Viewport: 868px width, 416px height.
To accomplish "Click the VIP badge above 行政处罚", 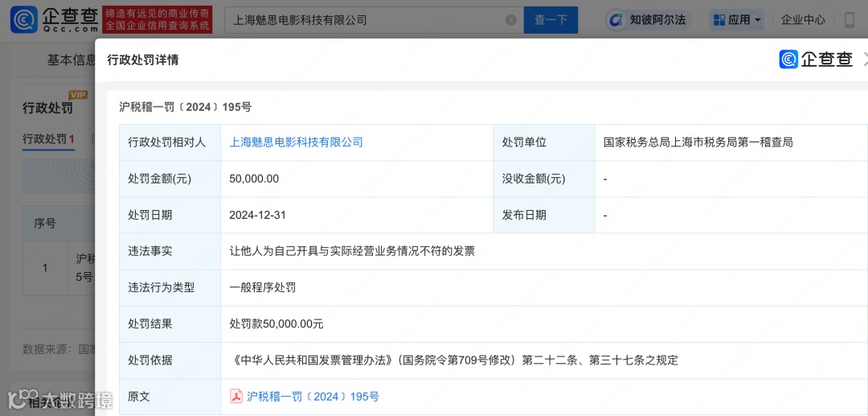I will [78, 95].
